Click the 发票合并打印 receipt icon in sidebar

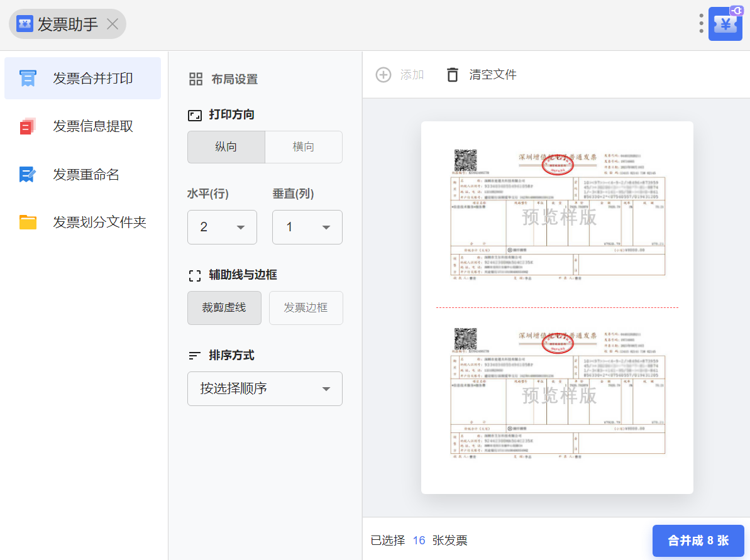28,79
